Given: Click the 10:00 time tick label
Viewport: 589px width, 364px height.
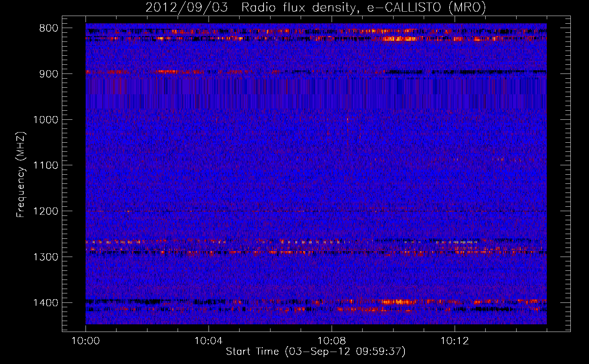Looking at the screenshot, I should point(86,341).
